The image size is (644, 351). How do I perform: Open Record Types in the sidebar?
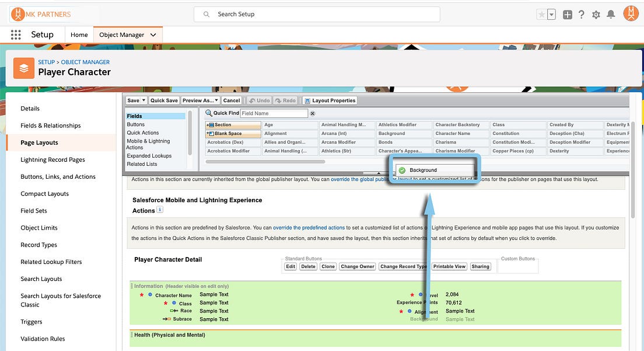coord(39,245)
